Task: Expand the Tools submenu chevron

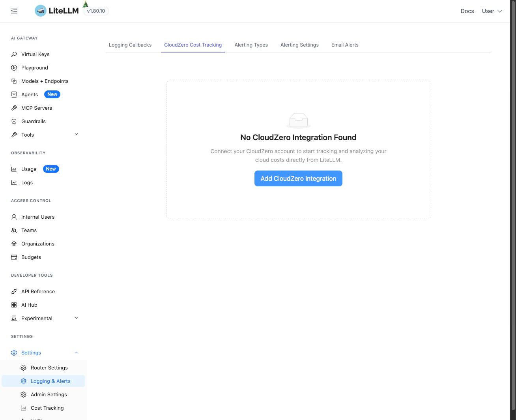Action: (77, 134)
